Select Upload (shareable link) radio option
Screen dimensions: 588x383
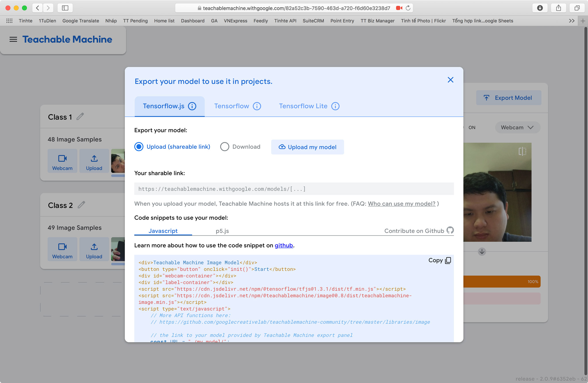coord(139,147)
